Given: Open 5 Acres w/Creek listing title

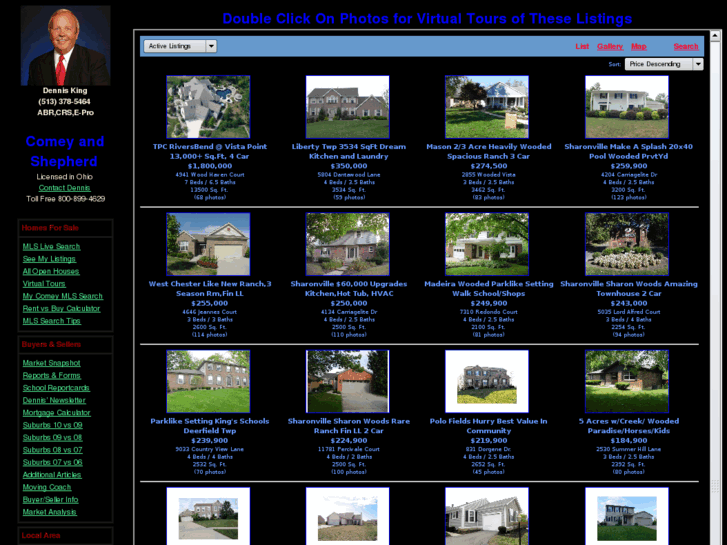Looking at the screenshot, I should [629, 426].
